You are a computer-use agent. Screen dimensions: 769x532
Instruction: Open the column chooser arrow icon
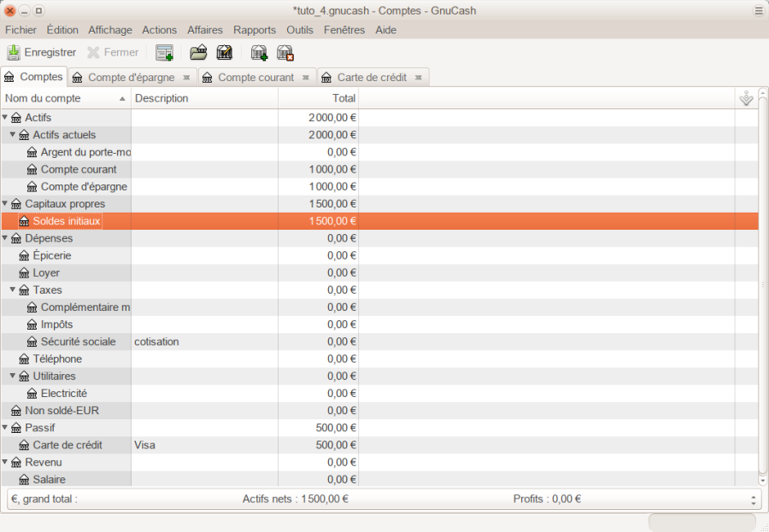click(746, 99)
